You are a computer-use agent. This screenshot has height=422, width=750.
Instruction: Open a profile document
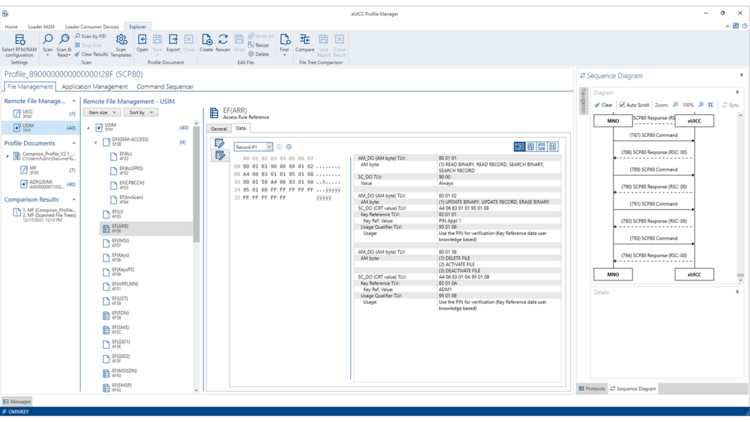pyautogui.click(x=142, y=43)
